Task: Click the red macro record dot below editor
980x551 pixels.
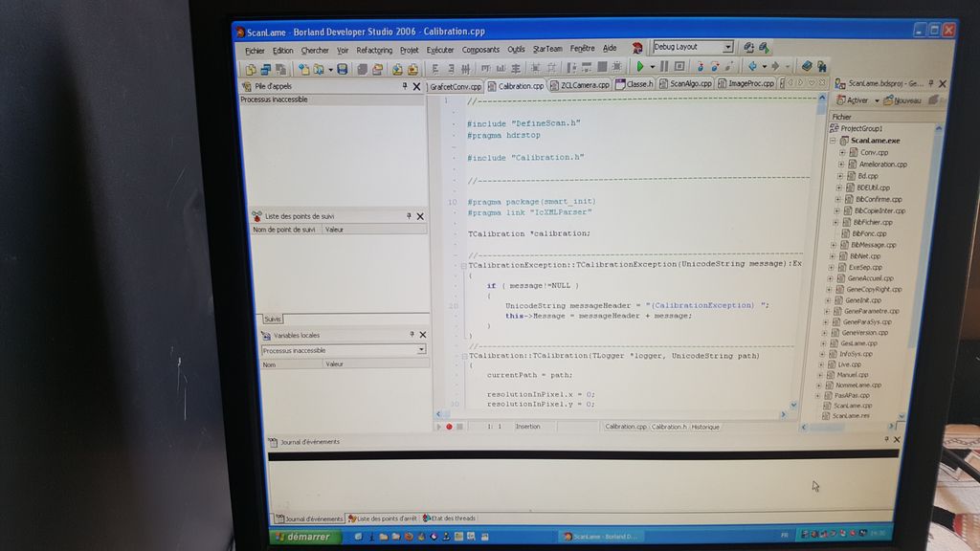Action: pos(449,427)
